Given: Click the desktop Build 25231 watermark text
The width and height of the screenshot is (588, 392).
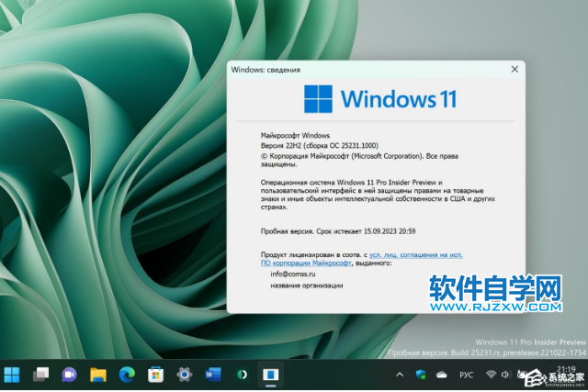Looking at the screenshot, I should 487,353.
